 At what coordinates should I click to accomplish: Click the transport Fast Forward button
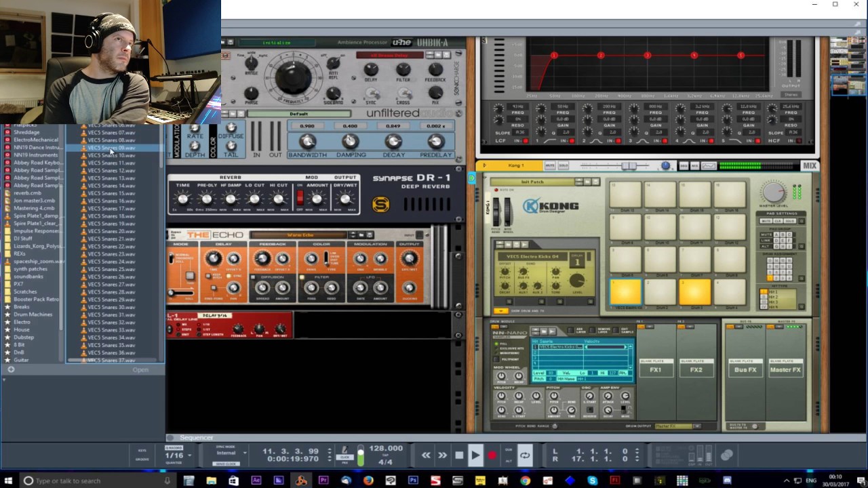click(x=442, y=455)
